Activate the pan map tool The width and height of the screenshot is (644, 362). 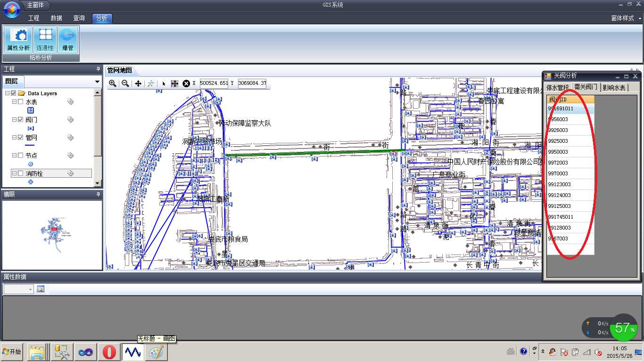138,83
